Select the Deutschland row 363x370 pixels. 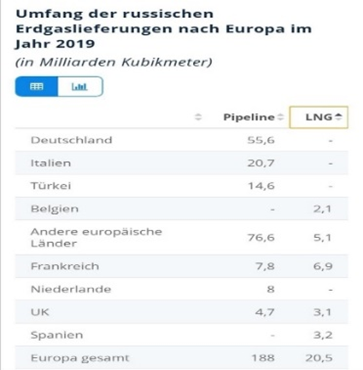point(181,140)
